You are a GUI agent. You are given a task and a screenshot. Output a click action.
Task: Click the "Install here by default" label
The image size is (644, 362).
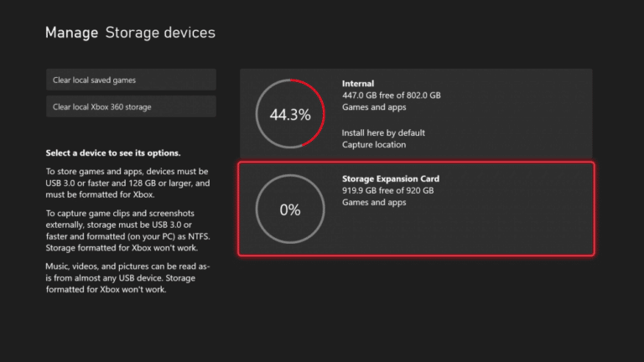pyautogui.click(x=383, y=133)
